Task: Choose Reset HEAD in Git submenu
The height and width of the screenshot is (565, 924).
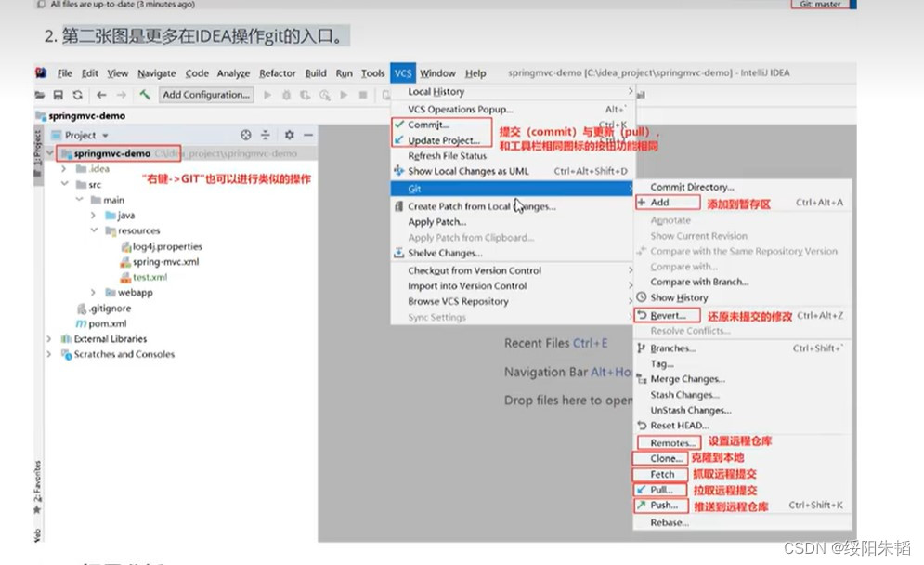Action: tap(743, 426)
